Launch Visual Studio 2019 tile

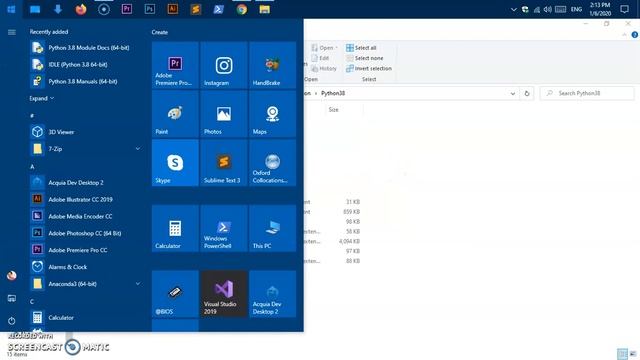click(x=224, y=293)
